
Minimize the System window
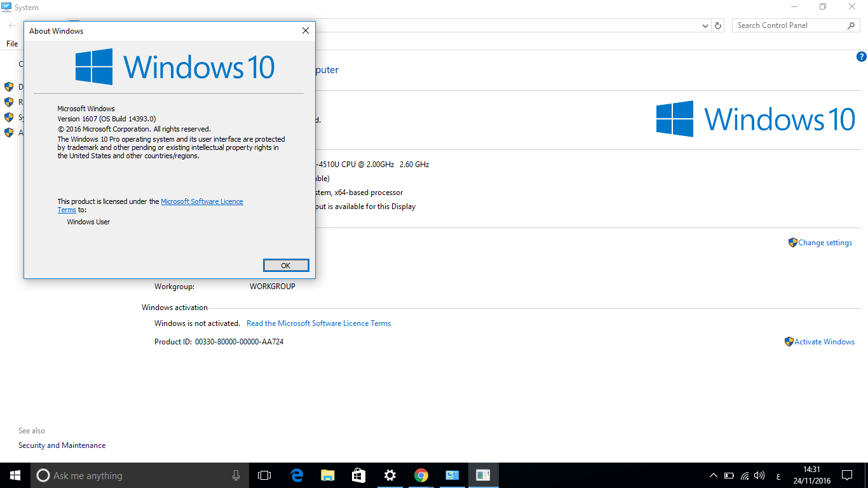click(x=794, y=7)
